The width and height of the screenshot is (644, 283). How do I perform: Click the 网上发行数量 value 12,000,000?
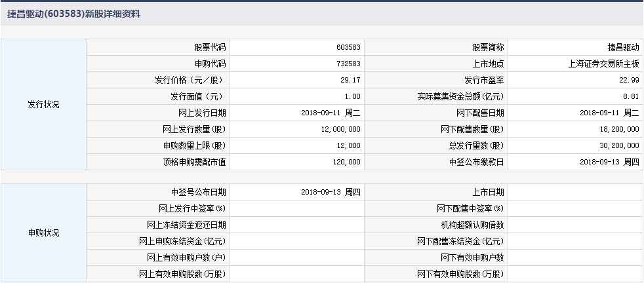[x=336, y=130]
